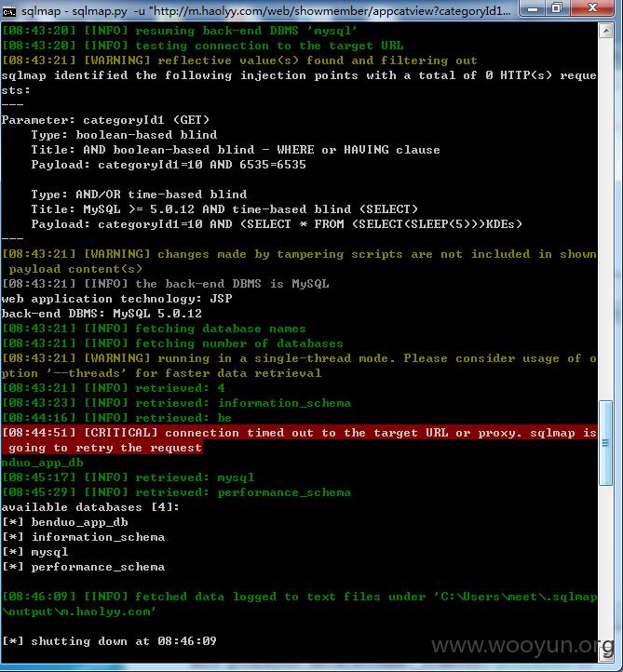
Task: Click 'reflective value(s) found' warning line
Action: pos(239,60)
